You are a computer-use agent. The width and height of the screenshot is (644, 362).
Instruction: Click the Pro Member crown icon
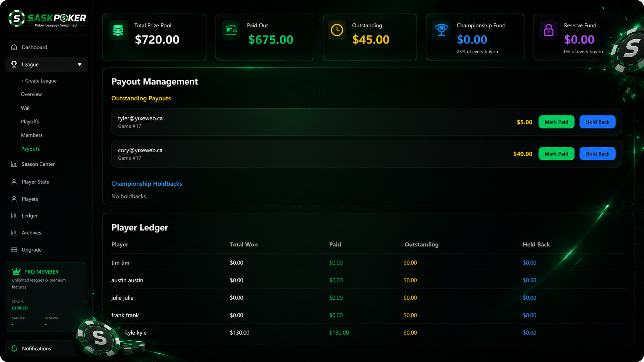16,271
